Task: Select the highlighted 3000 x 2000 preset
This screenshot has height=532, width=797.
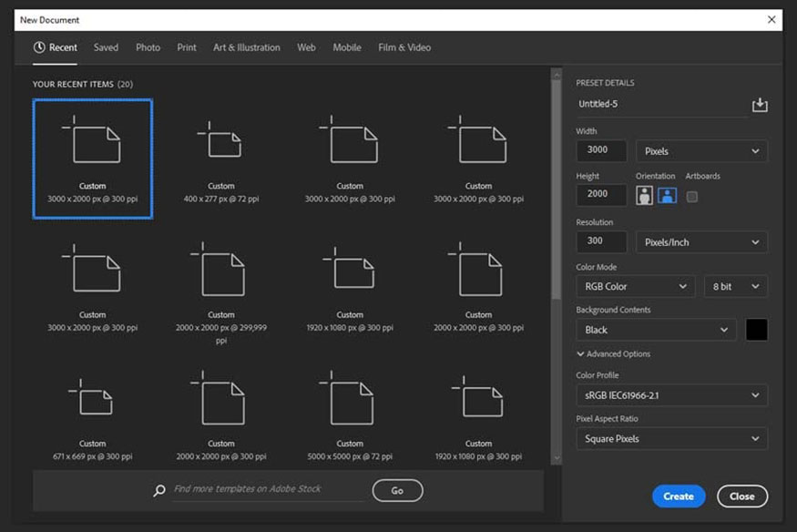Action: [x=93, y=159]
